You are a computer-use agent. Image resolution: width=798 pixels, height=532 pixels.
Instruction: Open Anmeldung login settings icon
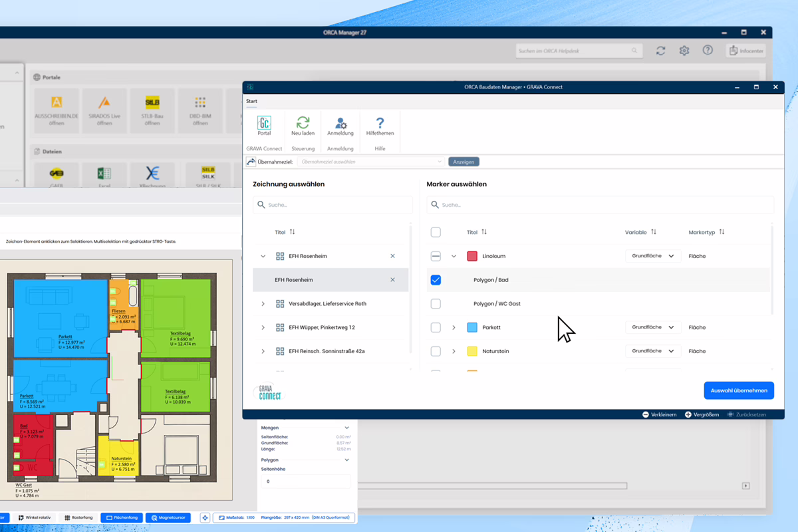point(340,124)
